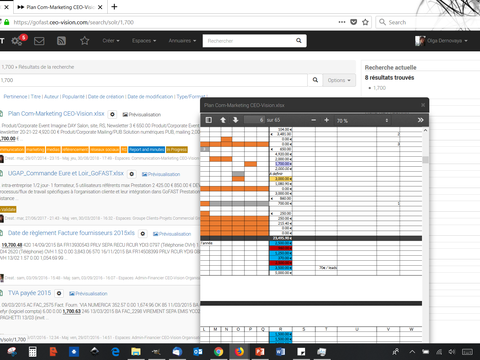
Task: Go to previous page in preview
Action: [223, 120]
